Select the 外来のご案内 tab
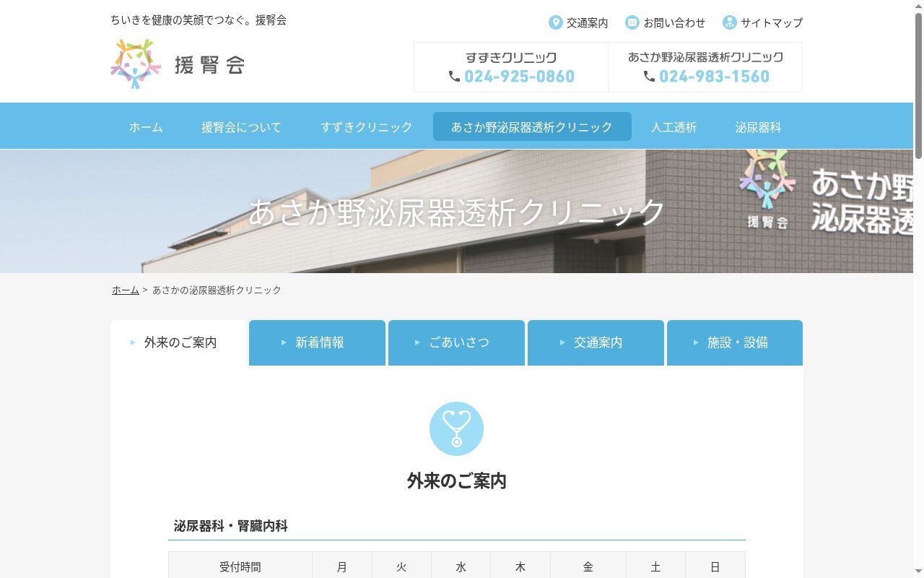924x578 pixels. pos(179,342)
